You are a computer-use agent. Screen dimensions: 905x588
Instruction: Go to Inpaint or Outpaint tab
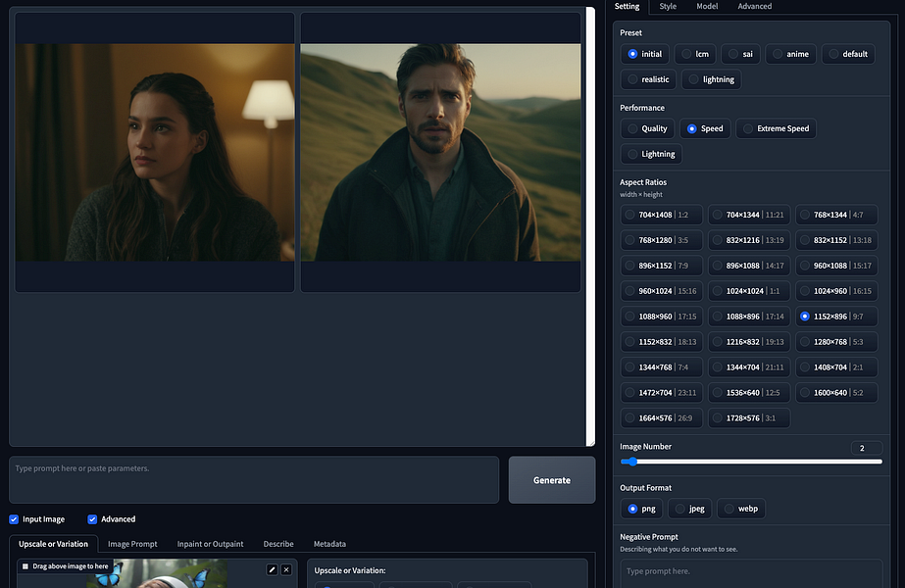[210, 544]
